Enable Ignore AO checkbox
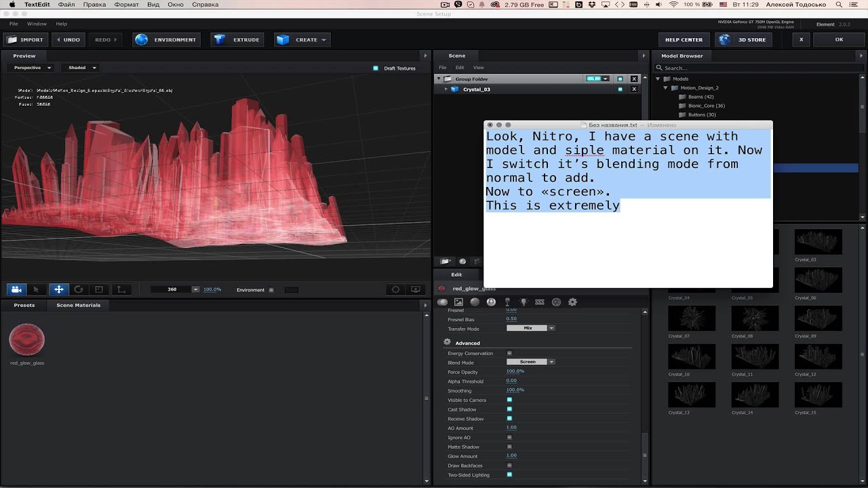Screen dimensions: 868x488 click(509, 437)
